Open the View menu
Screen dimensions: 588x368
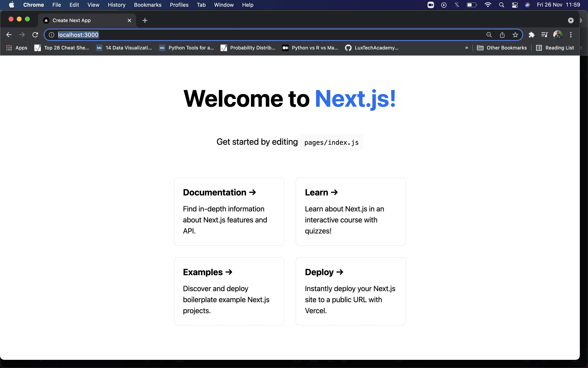coord(93,5)
